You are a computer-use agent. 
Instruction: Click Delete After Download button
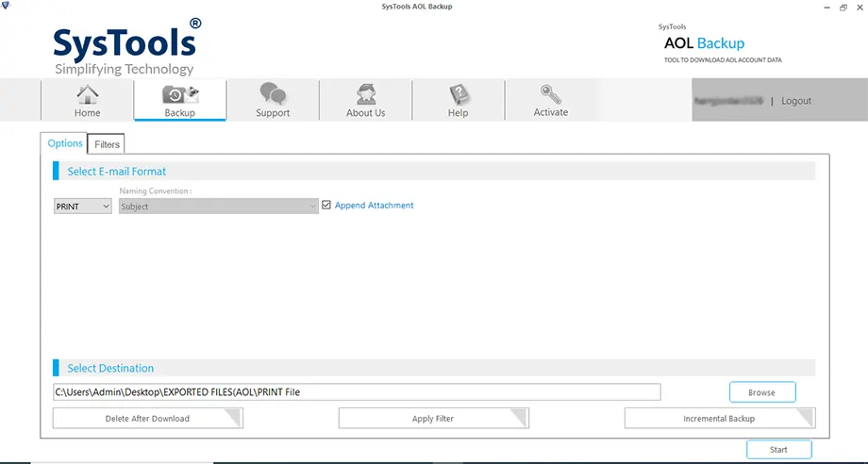pyautogui.click(x=148, y=418)
